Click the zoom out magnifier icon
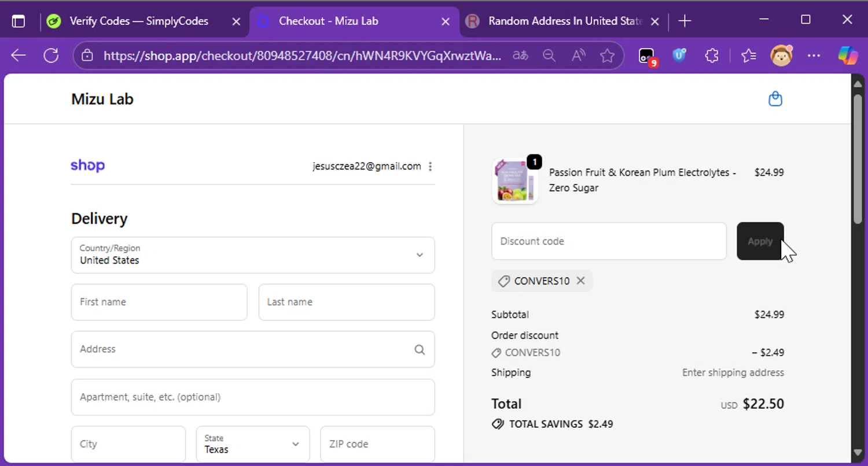Viewport: 868px width, 466px height. point(549,56)
